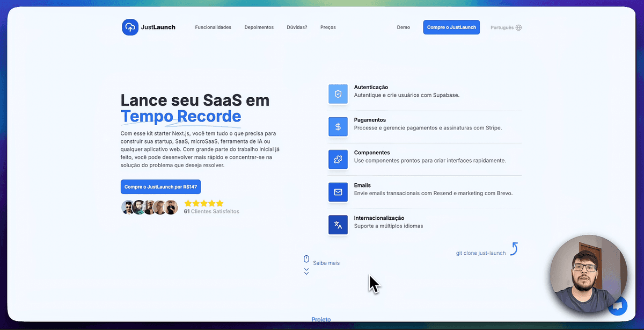The image size is (644, 330).
Task: Click the git clone just-launch text
Action: click(x=481, y=253)
